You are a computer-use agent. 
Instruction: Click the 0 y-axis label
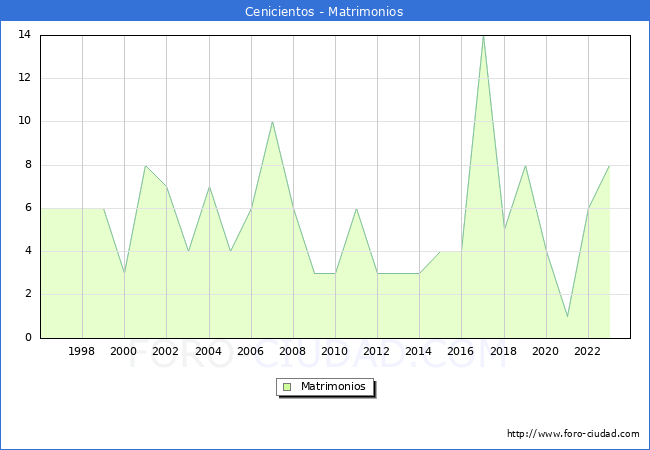pos(28,337)
